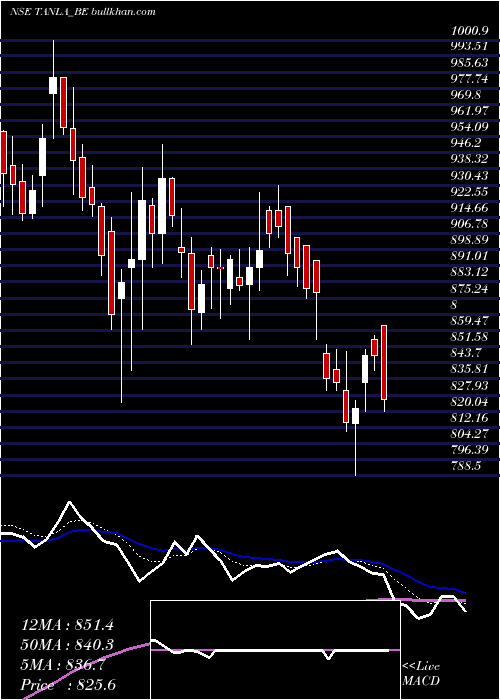Image resolution: width=500 pixels, height=700 pixels.
Task: Click the 883.12 price label
Action: click(x=471, y=272)
